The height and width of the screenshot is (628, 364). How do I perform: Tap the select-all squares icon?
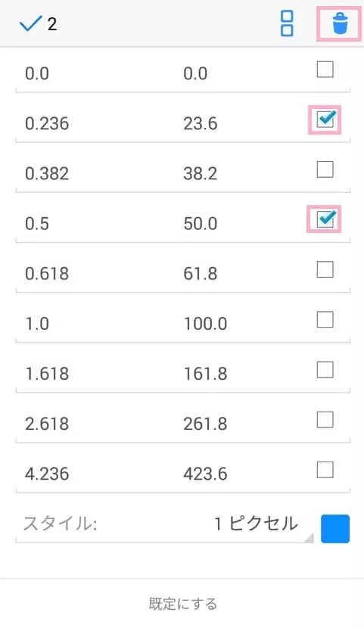point(287,23)
